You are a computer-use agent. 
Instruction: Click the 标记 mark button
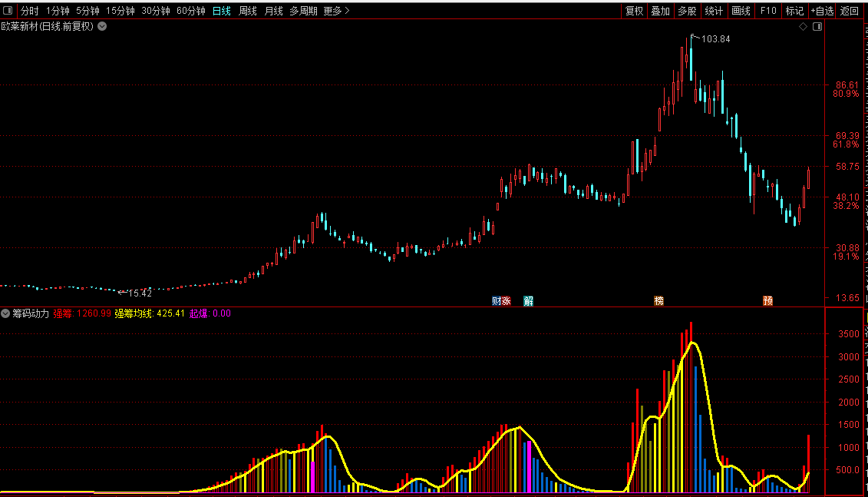(794, 11)
